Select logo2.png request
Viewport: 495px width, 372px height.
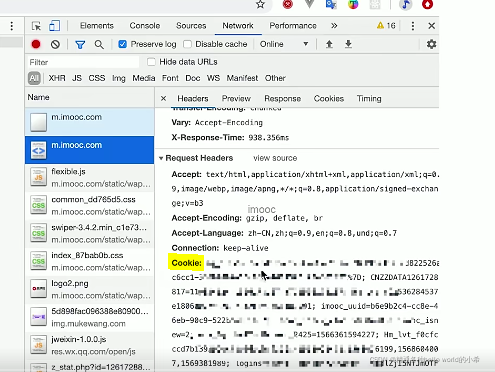click(89, 289)
